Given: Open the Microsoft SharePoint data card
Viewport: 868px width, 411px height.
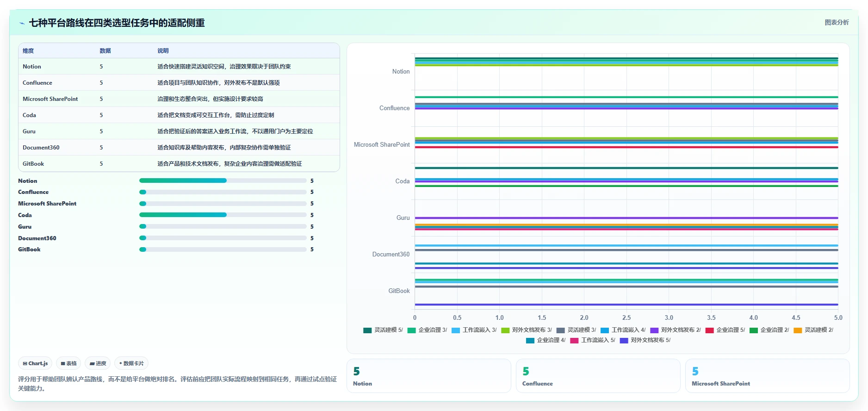Looking at the screenshot, I should click(x=767, y=376).
